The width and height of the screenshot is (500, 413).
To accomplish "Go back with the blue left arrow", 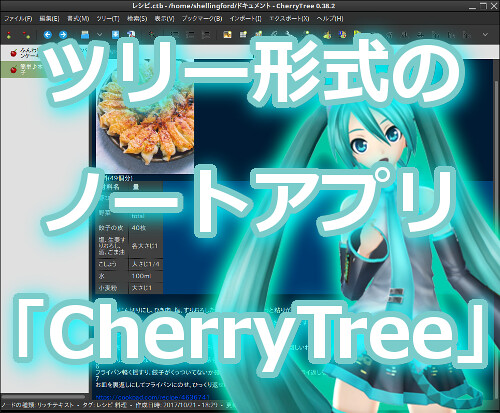I will (48, 35).
